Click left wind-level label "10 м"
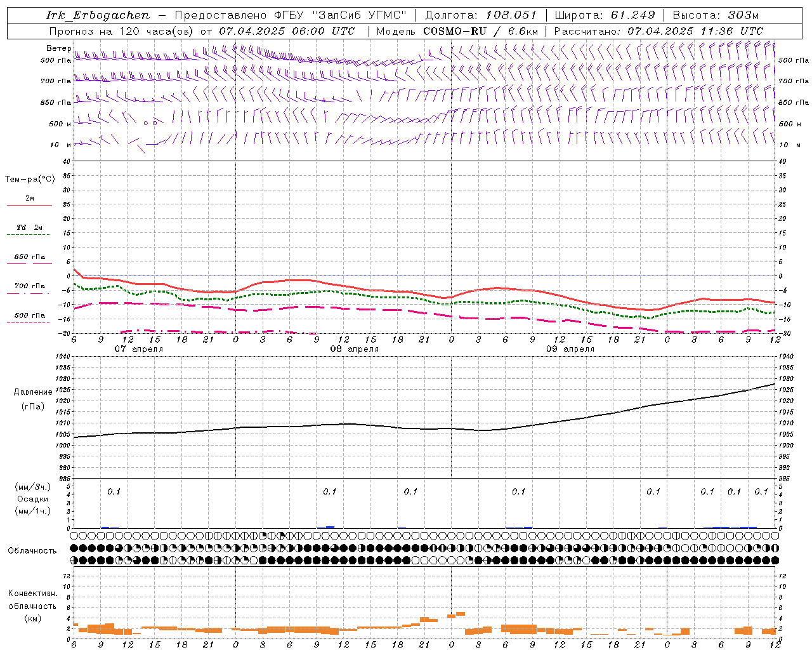This screenshot has height=650, width=812. pos(61,145)
